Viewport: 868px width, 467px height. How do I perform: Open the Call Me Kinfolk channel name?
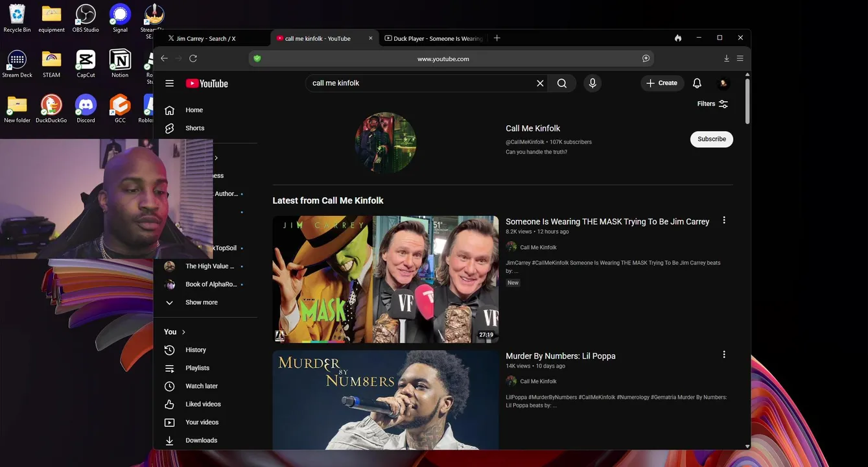coord(533,128)
